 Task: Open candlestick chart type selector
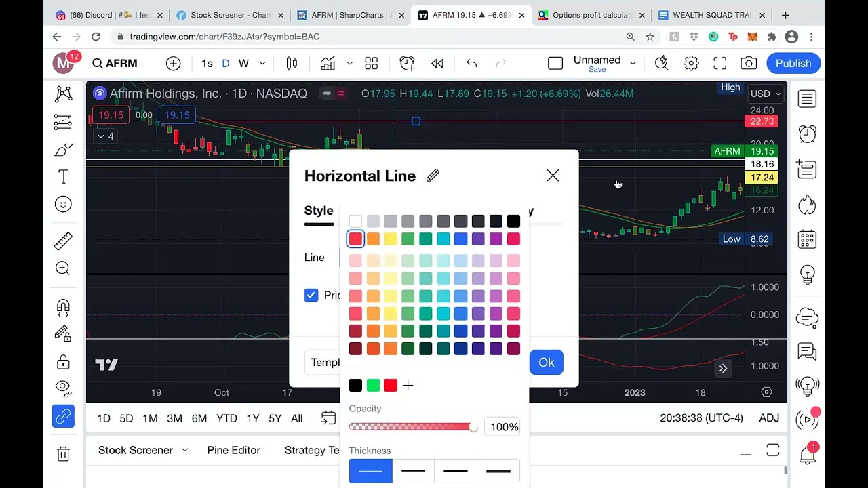click(292, 63)
